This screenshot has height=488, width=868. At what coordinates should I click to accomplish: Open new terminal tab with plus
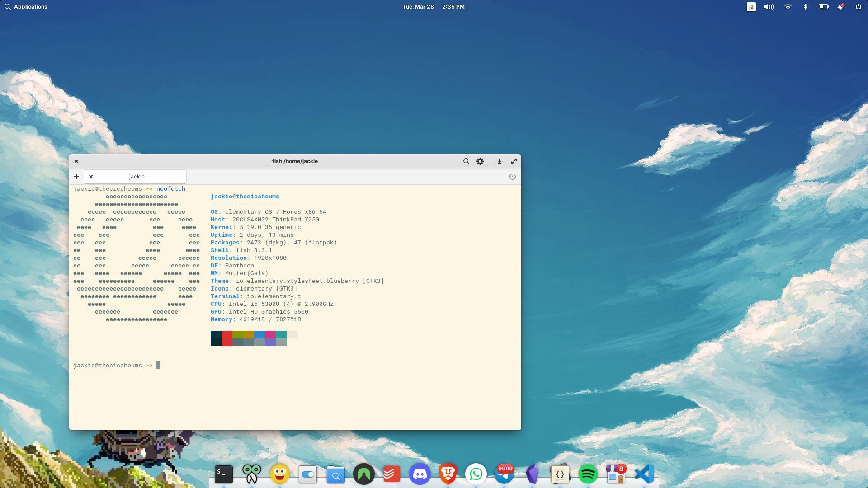(x=76, y=176)
